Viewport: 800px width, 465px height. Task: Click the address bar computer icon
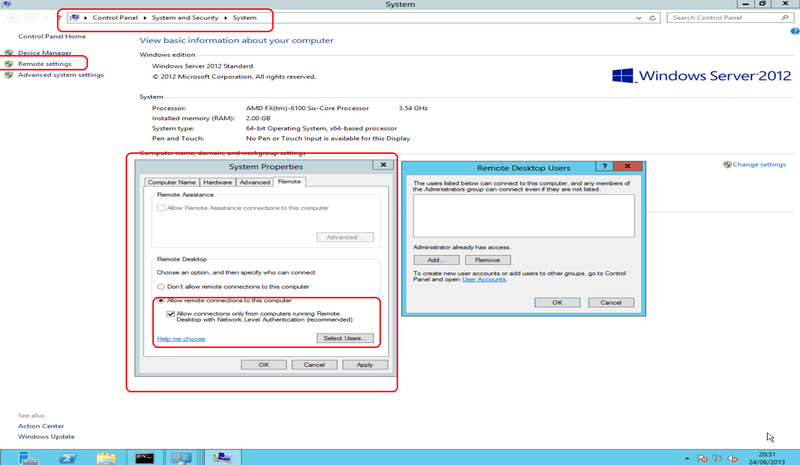[x=74, y=17]
